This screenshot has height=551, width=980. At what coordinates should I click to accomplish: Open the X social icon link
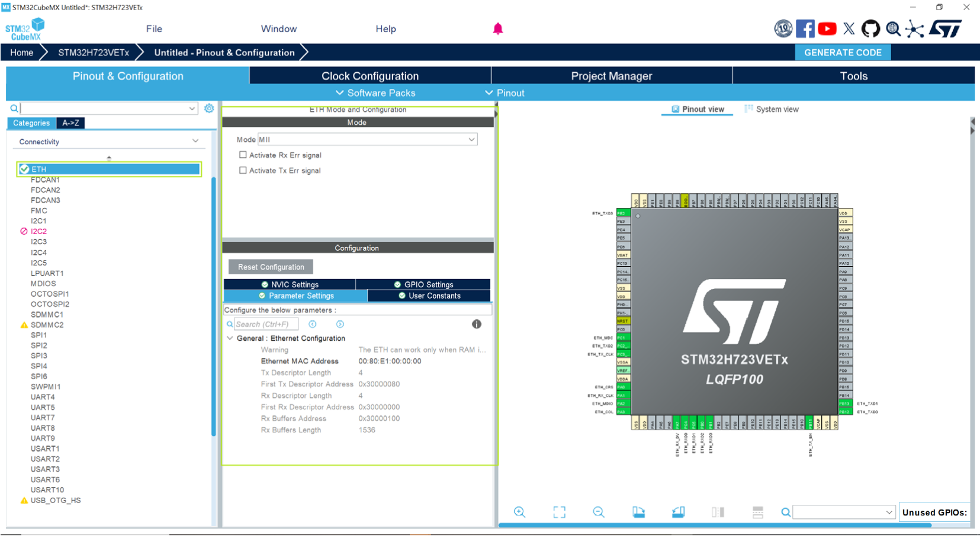[849, 28]
